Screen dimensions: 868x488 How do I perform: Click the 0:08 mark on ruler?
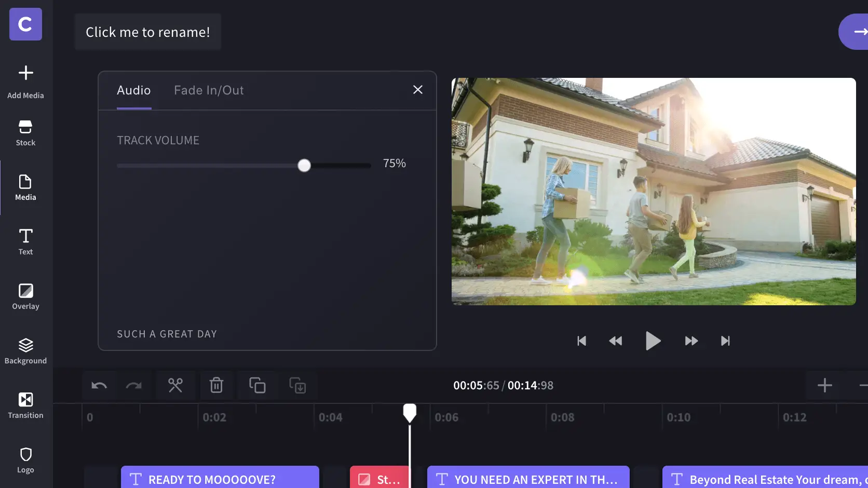tap(563, 417)
